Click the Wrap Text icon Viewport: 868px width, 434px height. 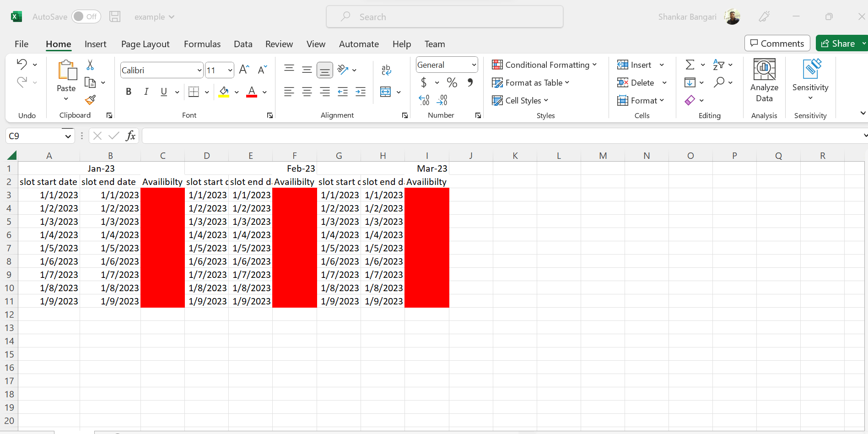point(386,70)
